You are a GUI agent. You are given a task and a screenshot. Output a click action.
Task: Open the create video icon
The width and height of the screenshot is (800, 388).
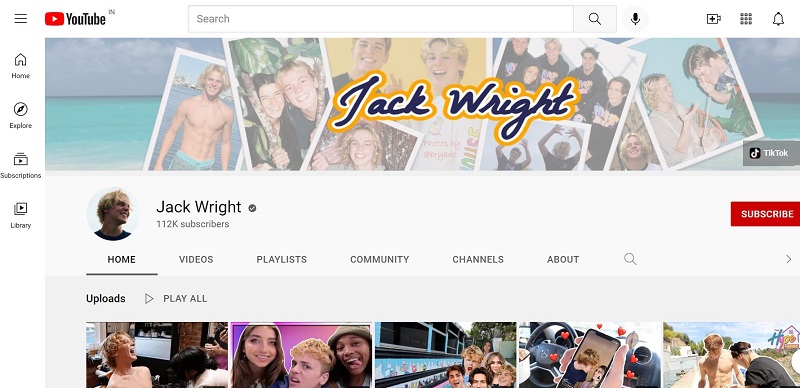click(x=713, y=19)
